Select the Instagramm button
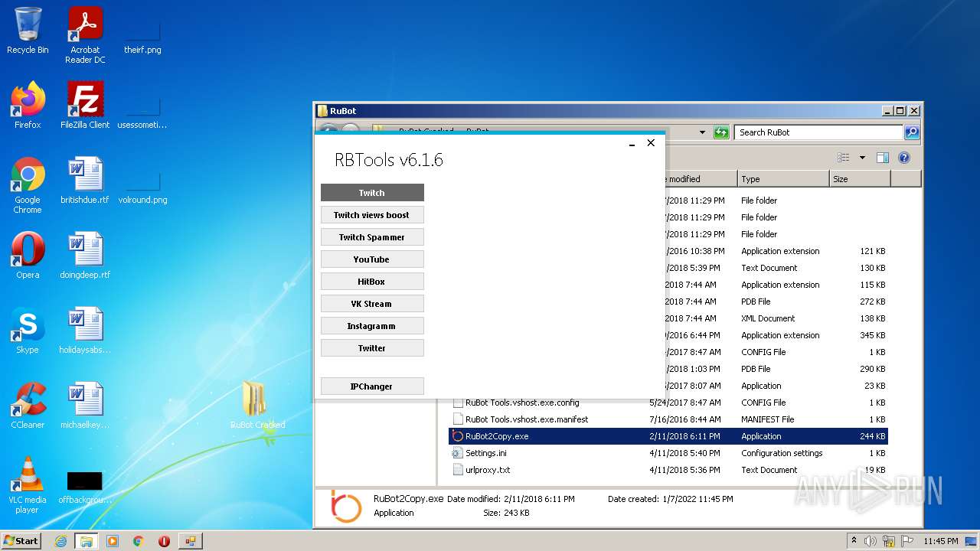Image resolution: width=980 pixels, height=551 pixels. [372, 326]
